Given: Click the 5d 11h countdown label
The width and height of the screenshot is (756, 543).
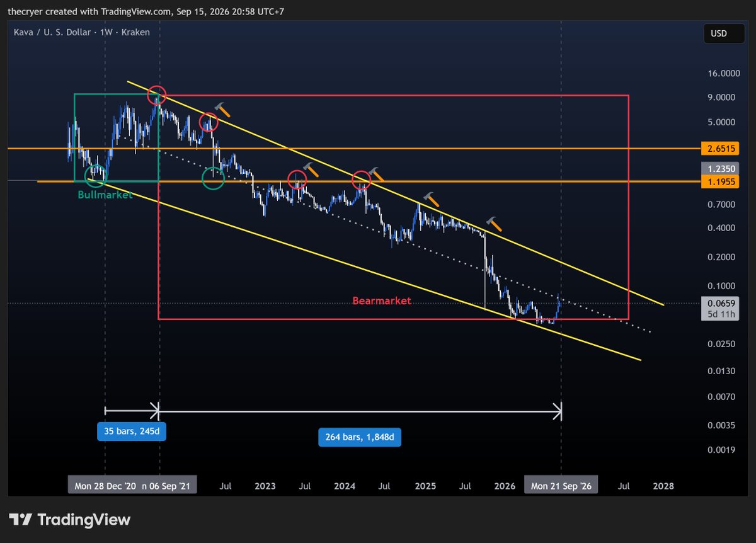Looking at the screenshot, I should tap(722, 314).
